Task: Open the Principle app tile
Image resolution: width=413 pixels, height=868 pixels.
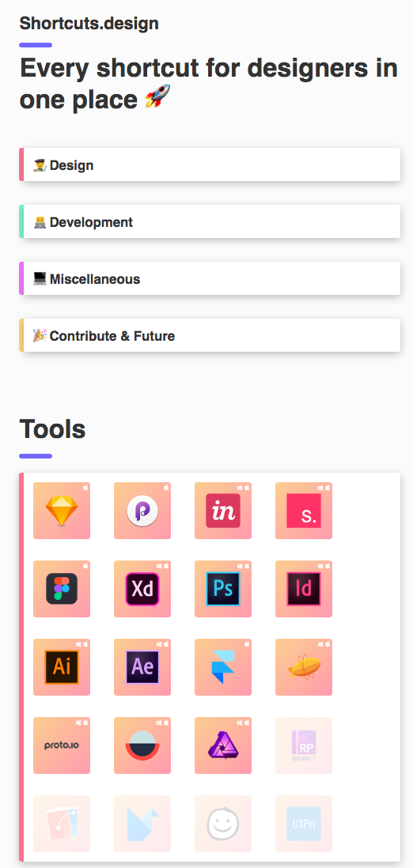Action: [x=142, y=511]
